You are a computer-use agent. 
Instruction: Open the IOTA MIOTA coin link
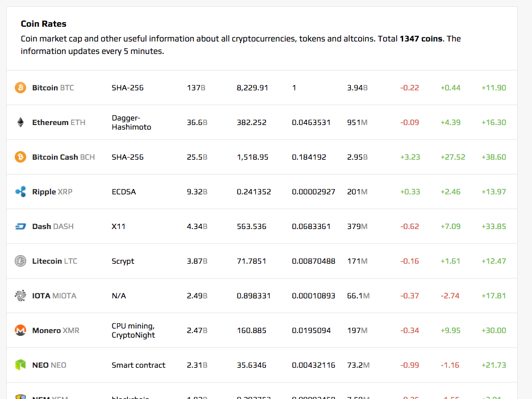(55, 296)
